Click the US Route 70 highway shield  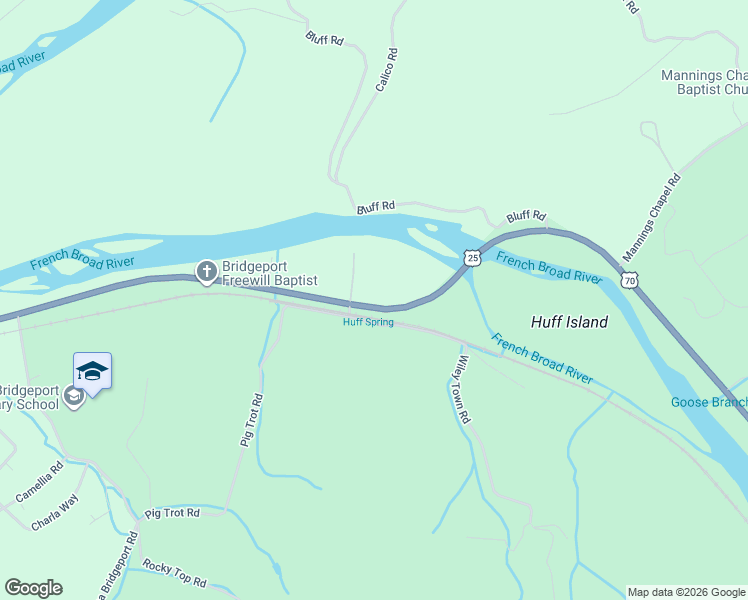tap(630, 281)
